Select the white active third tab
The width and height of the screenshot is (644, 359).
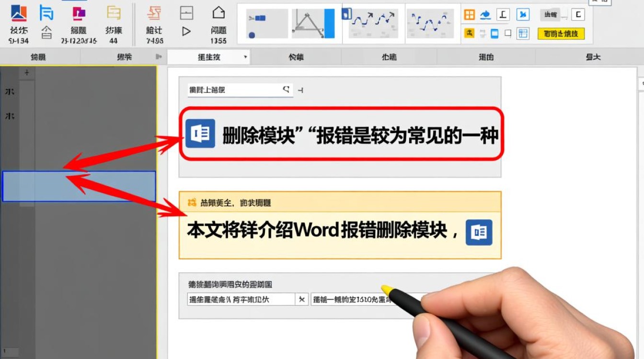(209, 57)
